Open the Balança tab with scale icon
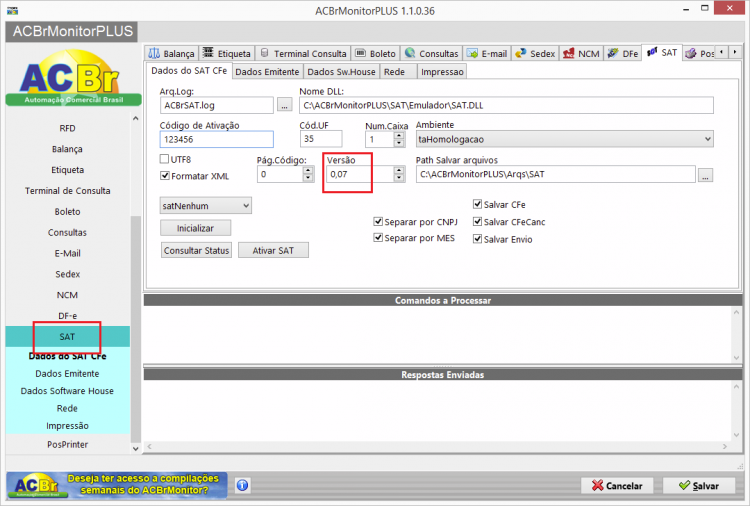Screen dimensions: 750x506 [172, 54]
